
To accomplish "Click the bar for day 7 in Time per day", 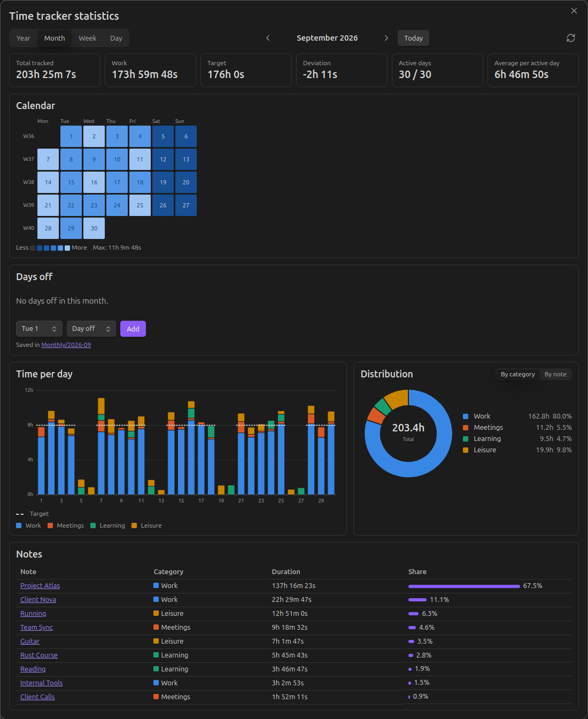I will point(101,446).
